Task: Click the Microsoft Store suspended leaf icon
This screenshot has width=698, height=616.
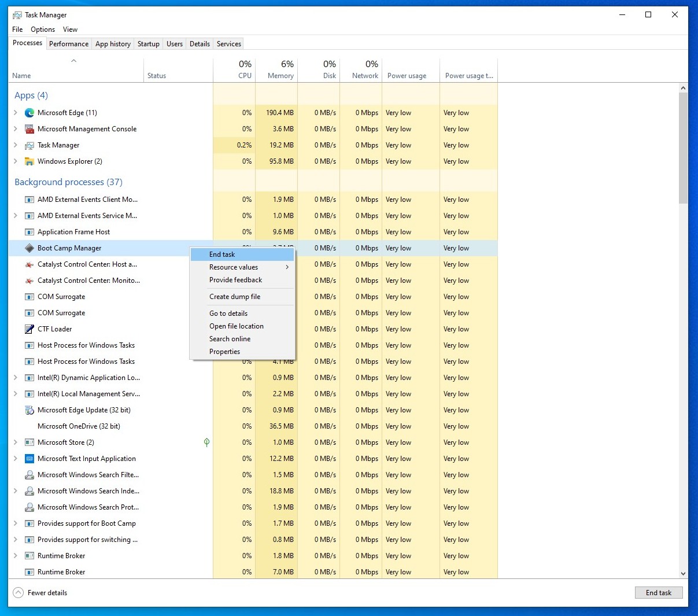Action: 206,442
